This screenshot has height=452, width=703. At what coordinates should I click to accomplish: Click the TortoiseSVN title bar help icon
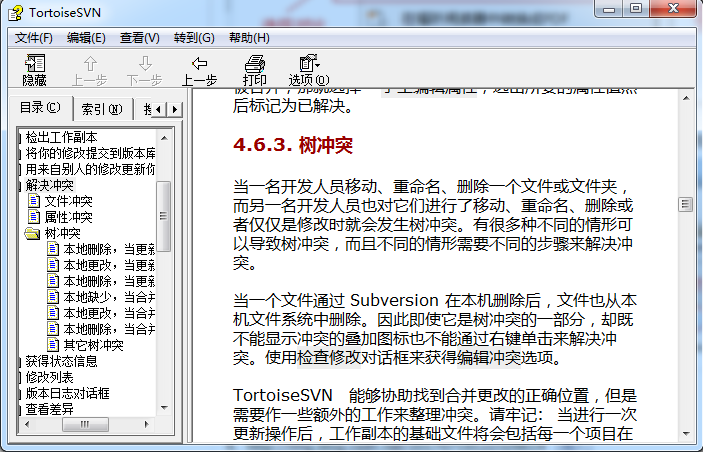(15, 13)
